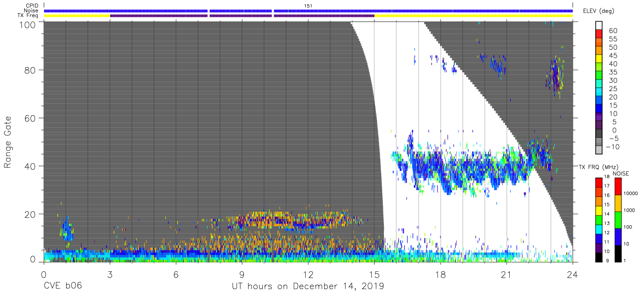Click the 'Range Gate' axis label
644x297 pixels.
coord(8,142)
